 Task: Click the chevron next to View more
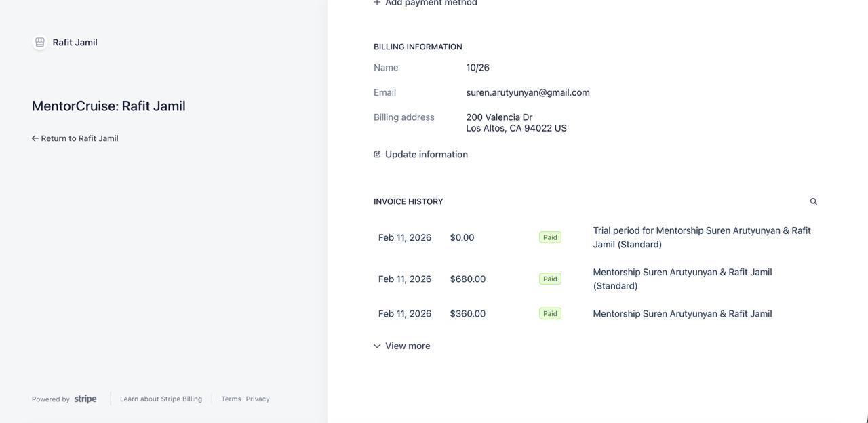377,346
